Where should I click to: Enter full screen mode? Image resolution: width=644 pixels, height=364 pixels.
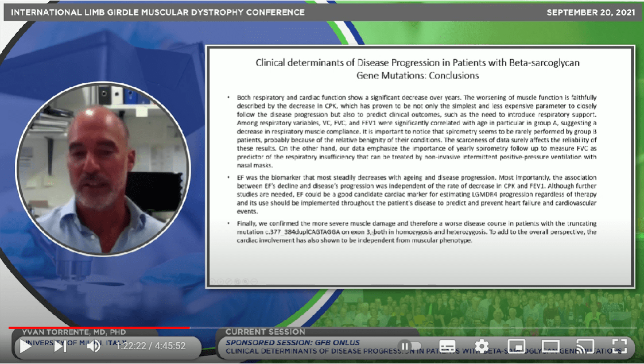click(619, 346)
